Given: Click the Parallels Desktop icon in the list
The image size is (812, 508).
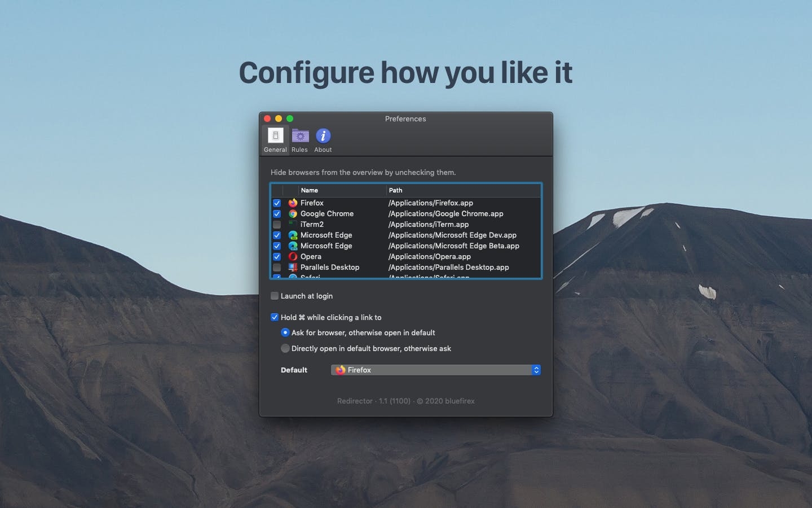Looking at the screenshot, I should tap(293, 267).
